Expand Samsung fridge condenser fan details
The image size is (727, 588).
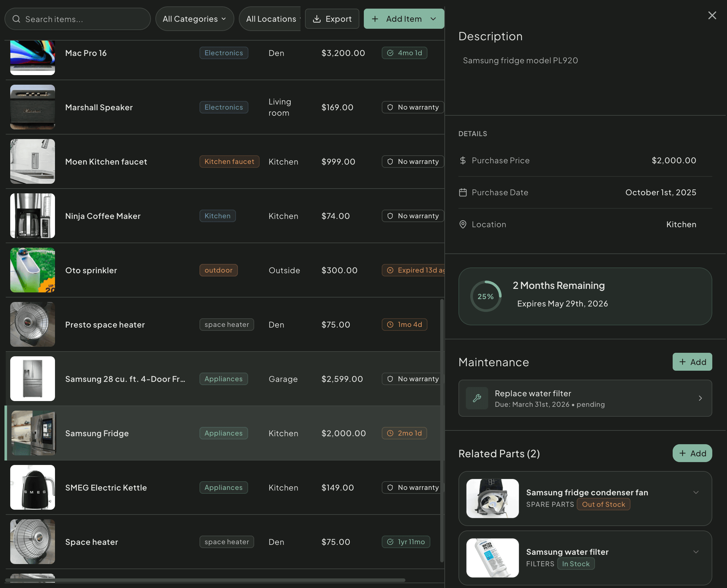pos(696,492)
